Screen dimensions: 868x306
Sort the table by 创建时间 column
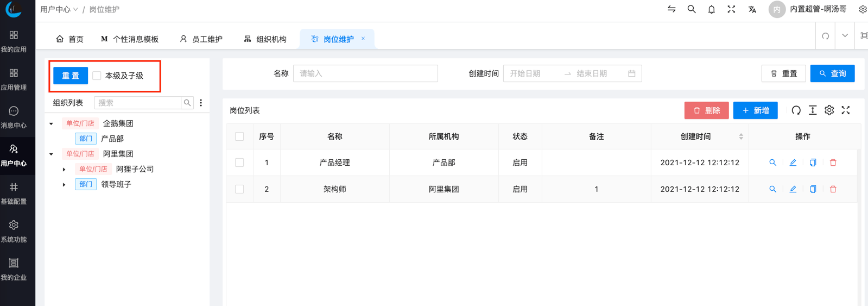pyautogui.click(x=740, y=136)
